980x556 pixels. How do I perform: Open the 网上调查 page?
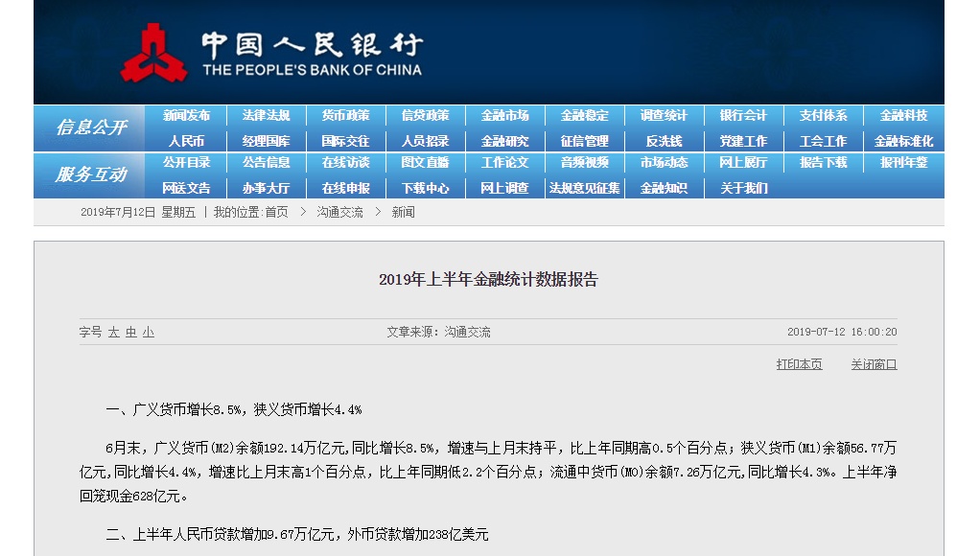click(x=505, y=188)
